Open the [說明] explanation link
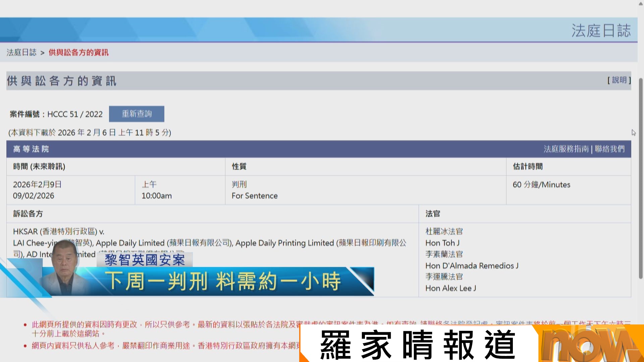This screenshot has width=644, height=362. [x=619, y=80]
